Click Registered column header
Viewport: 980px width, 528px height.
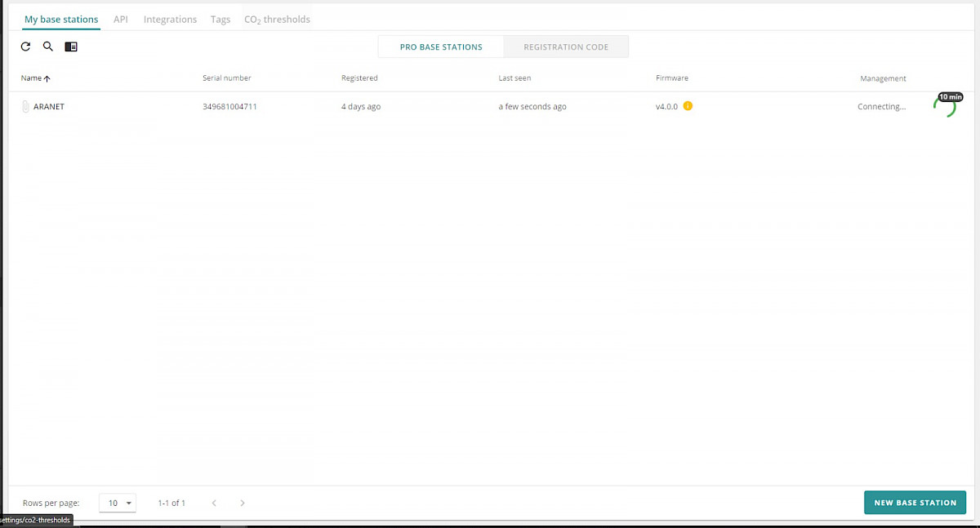click(359, 78)
